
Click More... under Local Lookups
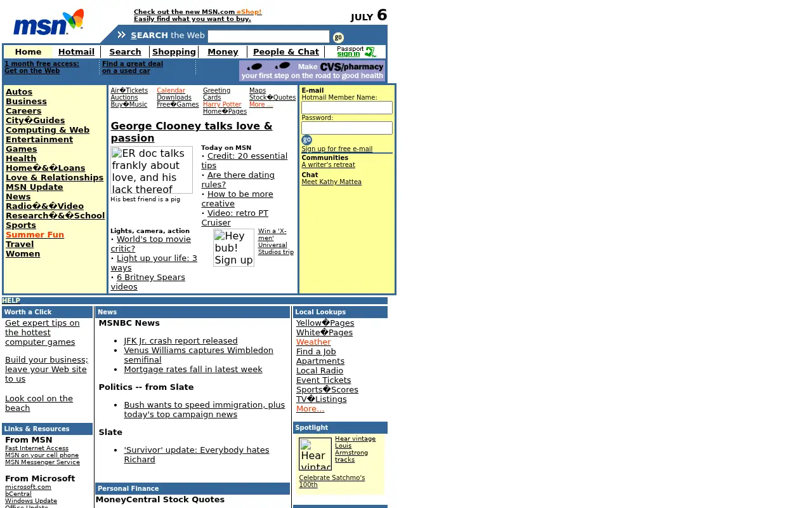(310, 409)
